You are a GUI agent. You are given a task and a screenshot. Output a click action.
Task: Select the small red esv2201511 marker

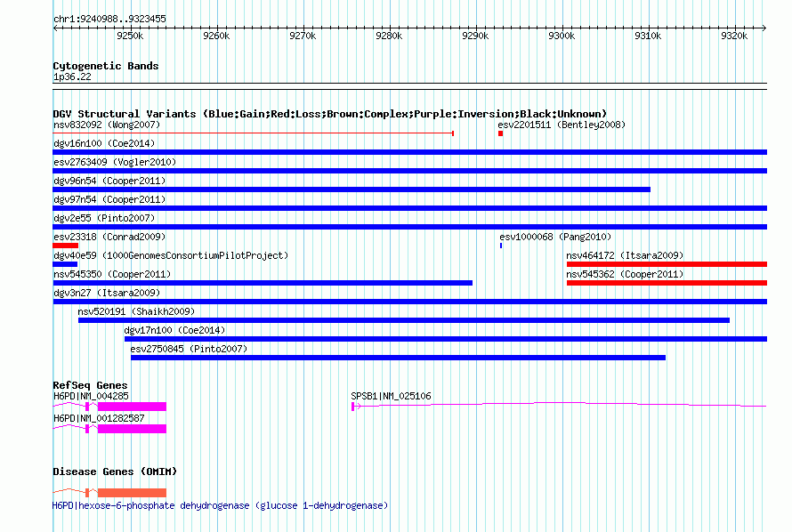click(x=500, y=133)
